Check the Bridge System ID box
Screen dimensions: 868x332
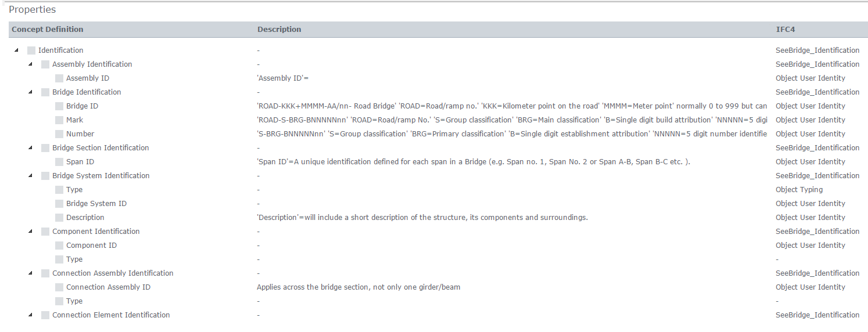59,204
